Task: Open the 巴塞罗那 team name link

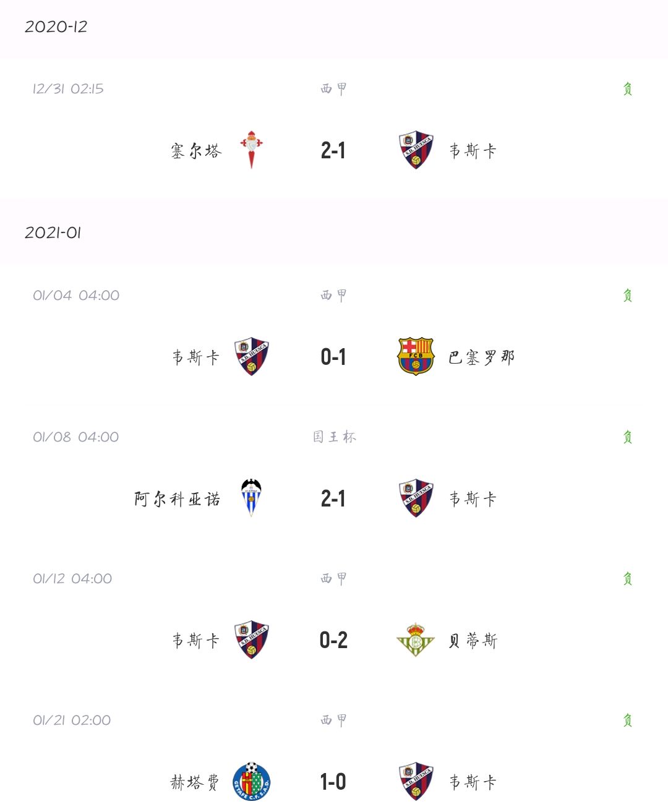Action: [481, 357]
